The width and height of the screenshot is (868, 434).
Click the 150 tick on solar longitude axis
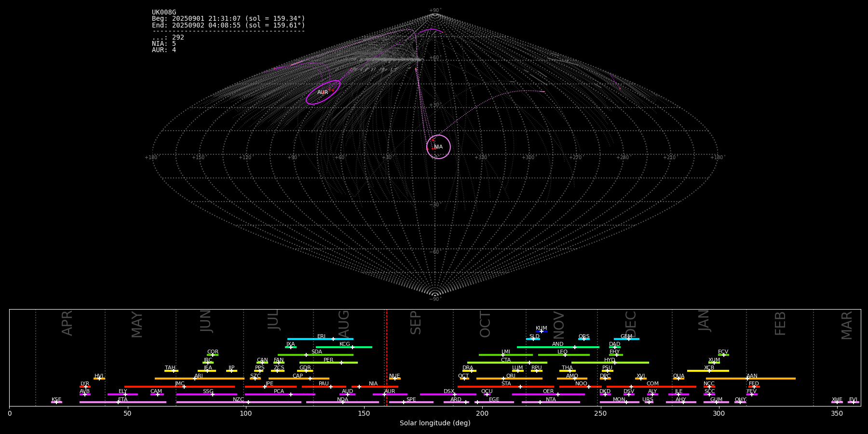(364, 414)
